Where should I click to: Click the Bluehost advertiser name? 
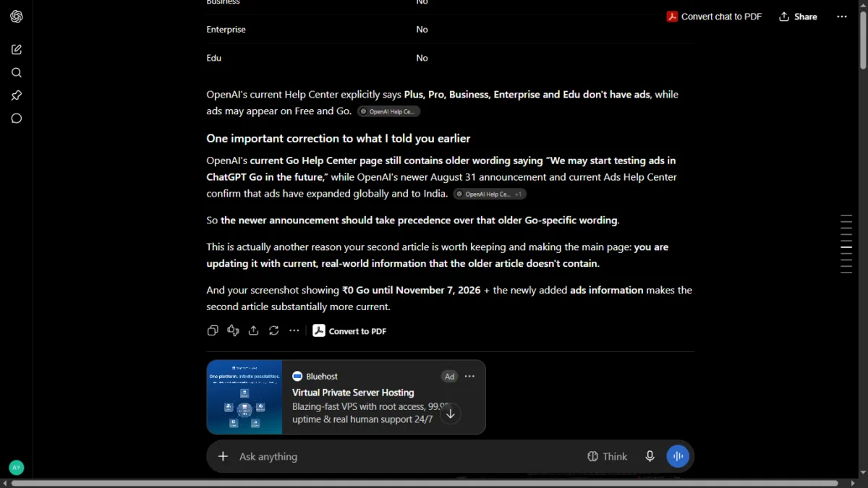[x=322, y=376]
